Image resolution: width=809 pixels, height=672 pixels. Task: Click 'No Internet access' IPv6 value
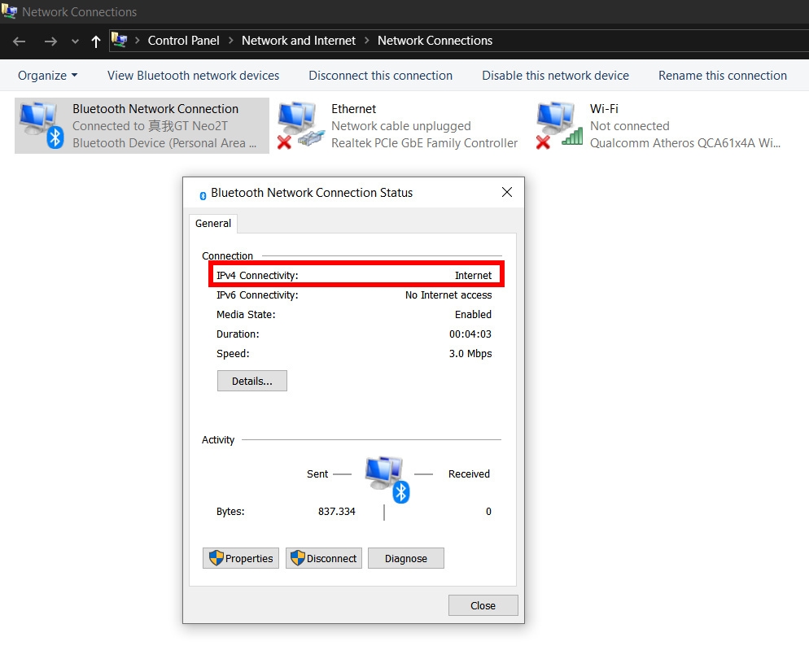[x=448, y=295]
